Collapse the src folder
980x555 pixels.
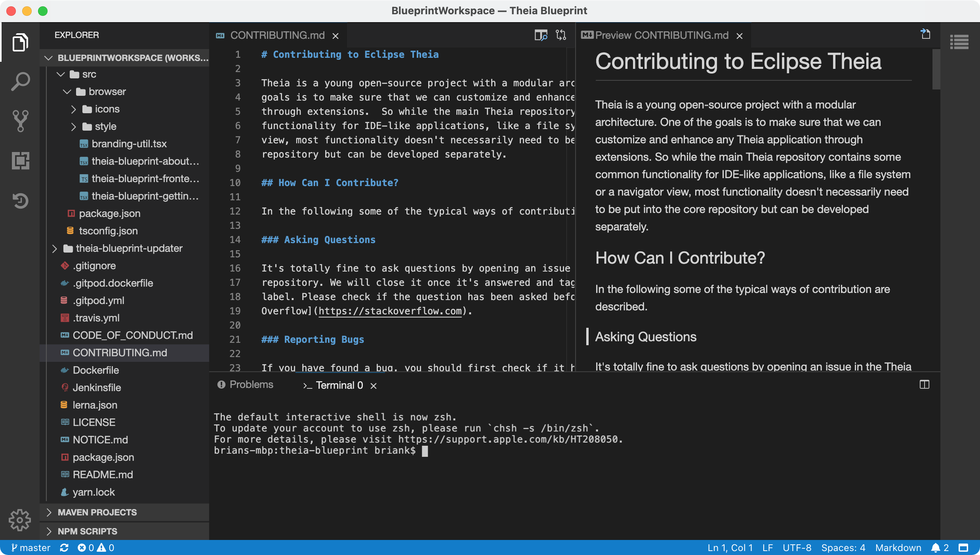pyautogui.click(x=61, y=74)
